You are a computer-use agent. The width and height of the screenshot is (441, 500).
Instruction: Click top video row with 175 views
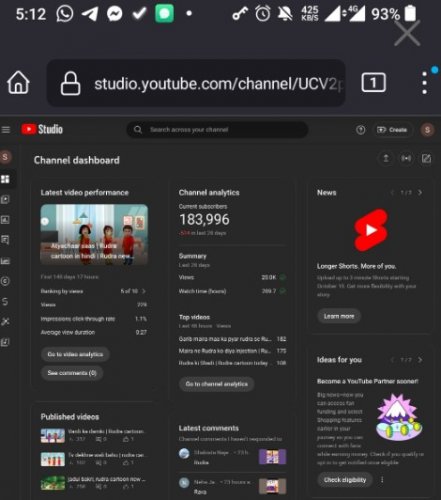coord(232,351)
